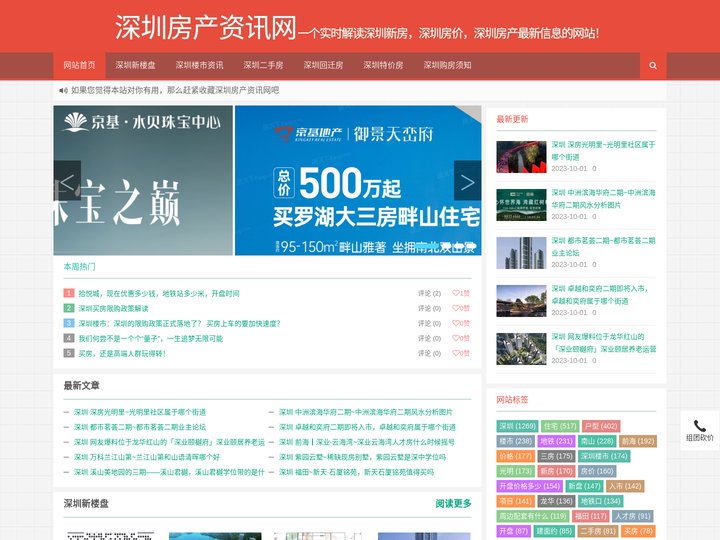Select the 入市 (142) tag
Image resolution: width=720 pixels, height=540 pixels.
[625, 486]
